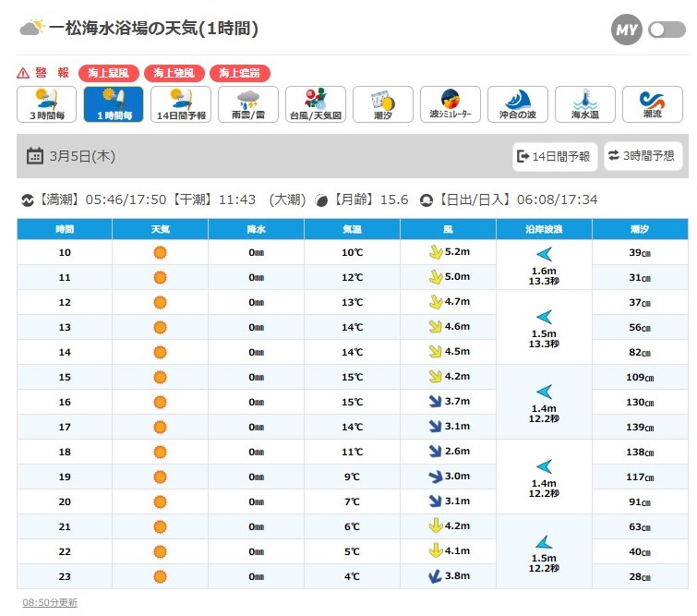Click the calendar icon beside 3月5日(木)
697x616 pixels.
(35, 156)
